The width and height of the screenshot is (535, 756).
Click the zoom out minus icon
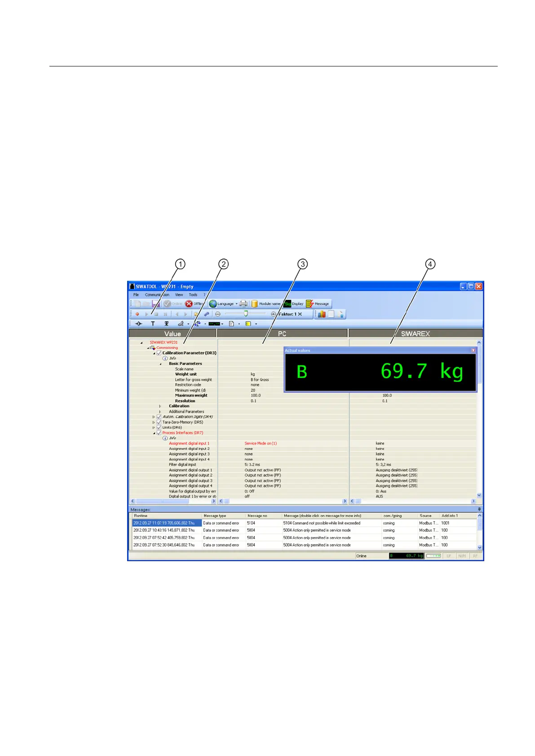click(218, 314)
